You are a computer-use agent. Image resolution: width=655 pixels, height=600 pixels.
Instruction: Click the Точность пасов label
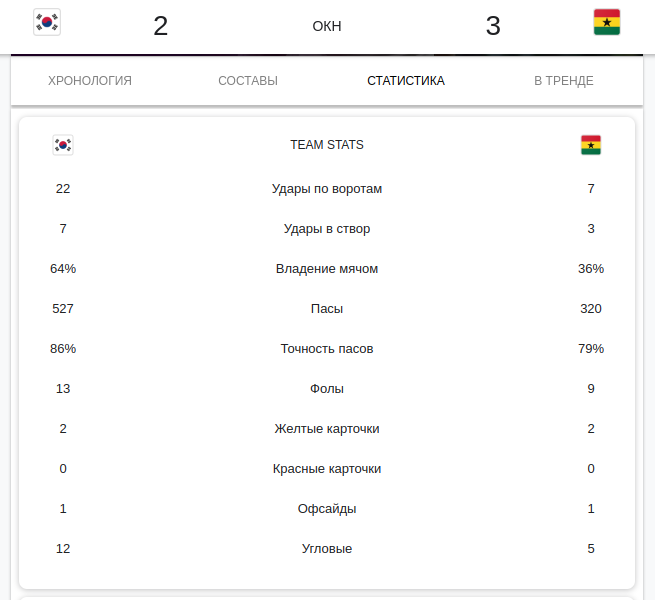pyautogui.click(x=327, y=349)
